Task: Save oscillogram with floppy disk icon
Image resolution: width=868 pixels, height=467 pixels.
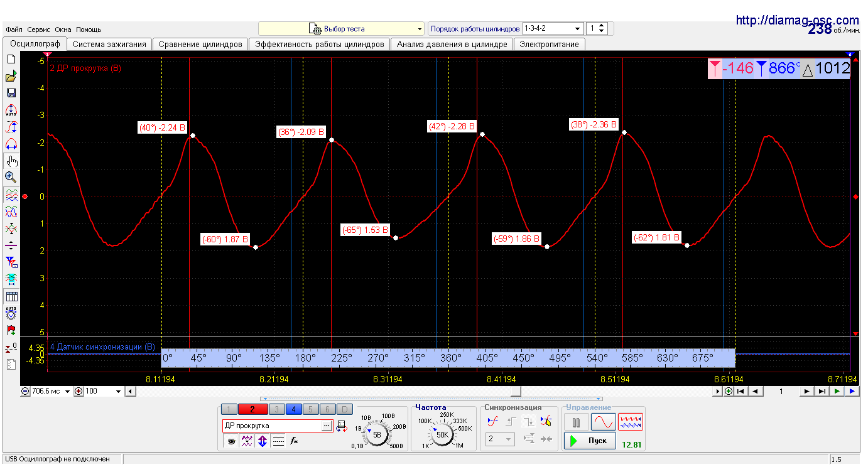Action: (11, 93)
